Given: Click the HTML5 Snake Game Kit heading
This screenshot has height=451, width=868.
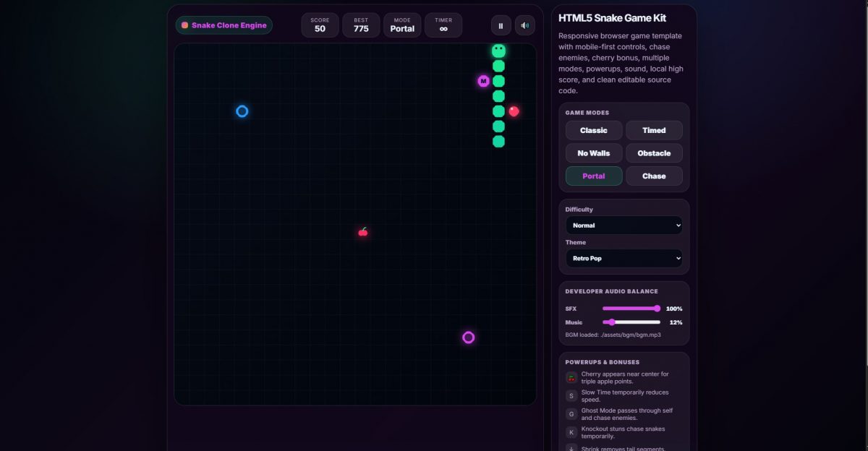Looking at the screenshot, I should (613, 18).
